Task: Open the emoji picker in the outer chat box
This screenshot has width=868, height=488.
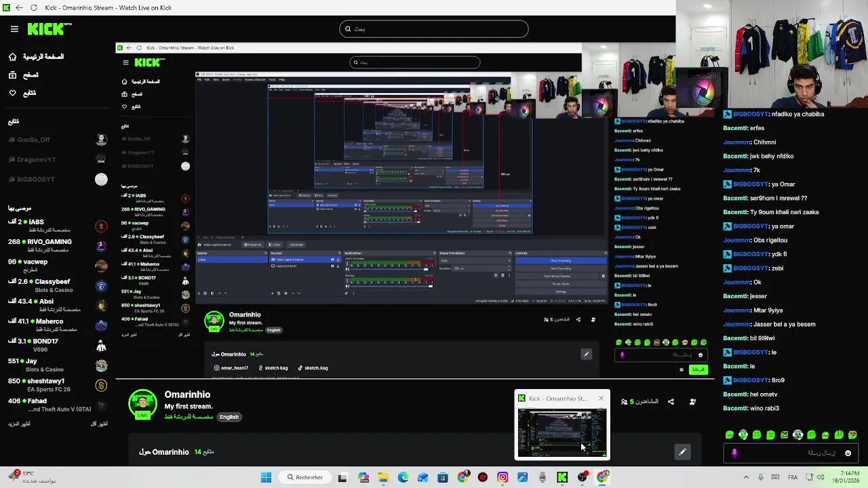Action: pyautogui.click(x=848, y=453)
